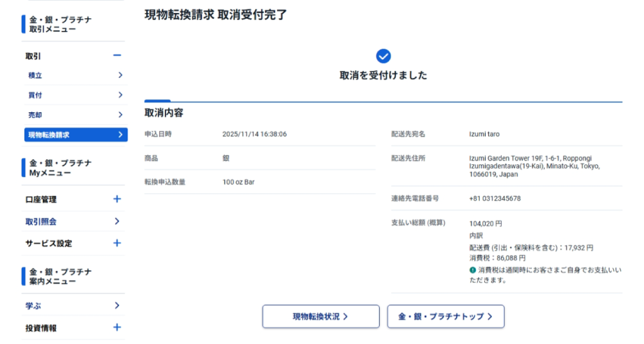Open the highlighted 現物転換請求 item
Viewport: 644px width, 344px height.
(49, 135)
